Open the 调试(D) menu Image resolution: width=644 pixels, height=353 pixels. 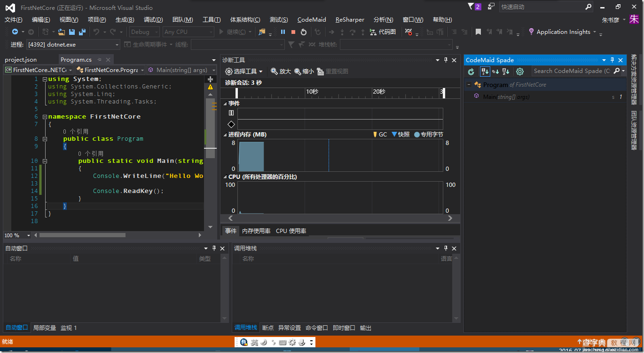coord(153,20)
